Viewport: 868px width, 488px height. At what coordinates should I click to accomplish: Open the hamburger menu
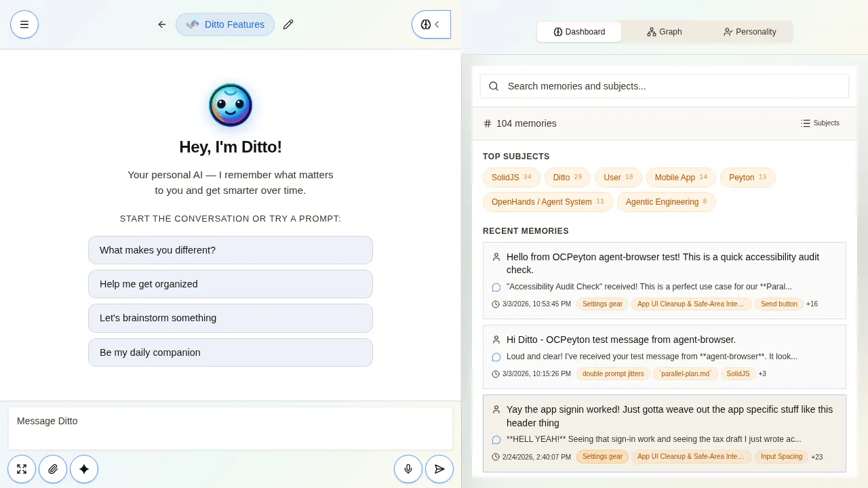pos(24,24)
